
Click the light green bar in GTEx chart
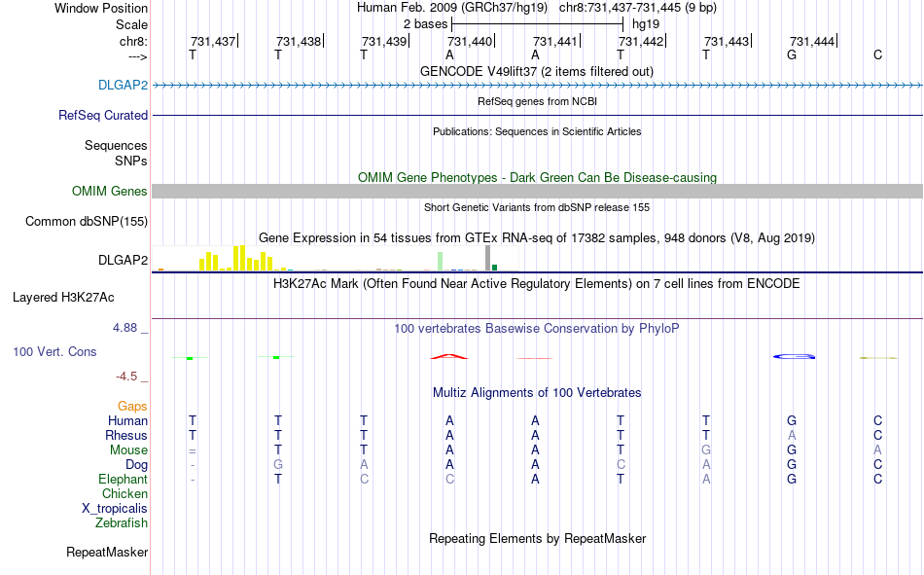pyautogui.click(x=441, y=262)
